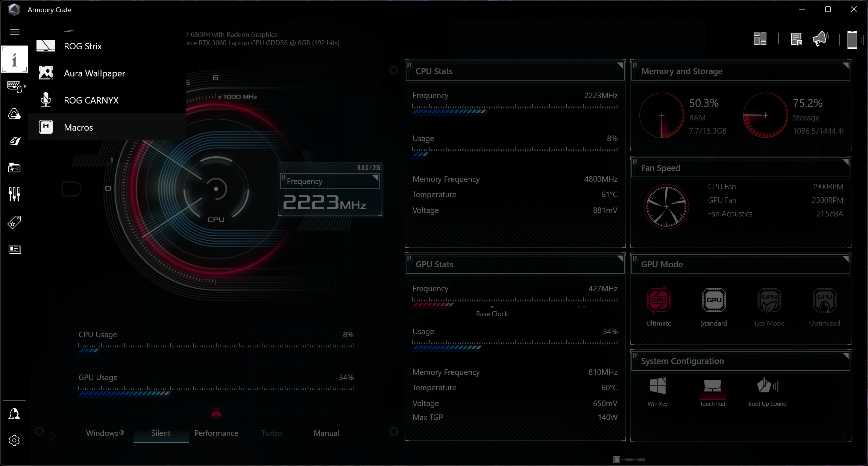868x466 pixels.
Task: Click the 2223MHz frequency readout
Action: [x=325, y=203]
